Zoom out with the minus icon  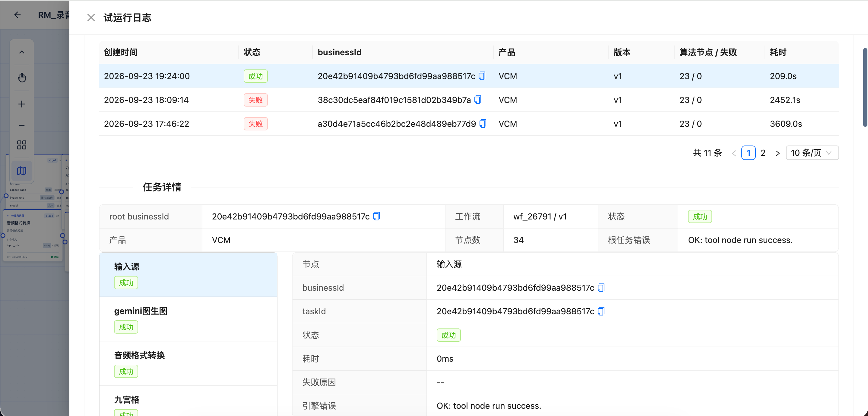click(x=22, y=125)
